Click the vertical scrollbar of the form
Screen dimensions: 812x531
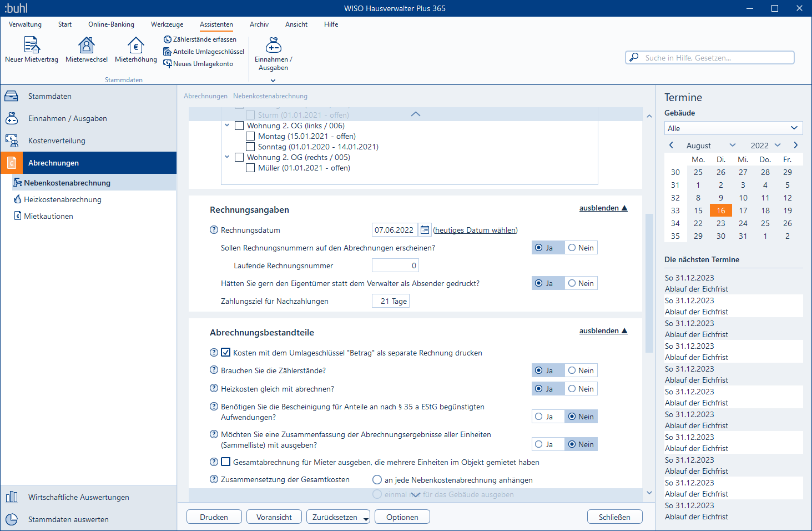click(x=649, y=283)
